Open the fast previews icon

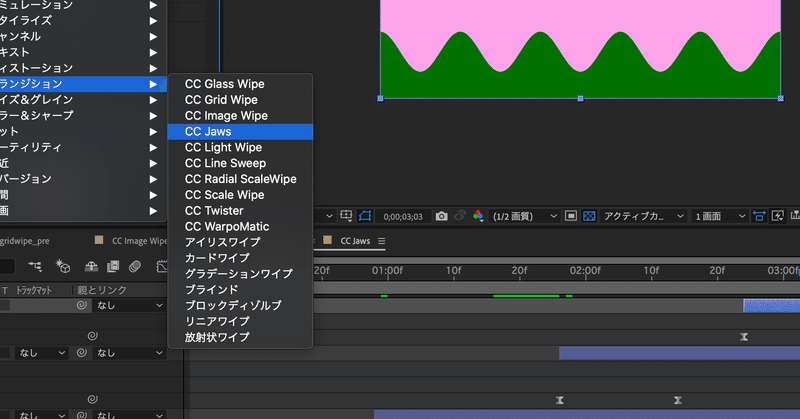tap(778, 216)
